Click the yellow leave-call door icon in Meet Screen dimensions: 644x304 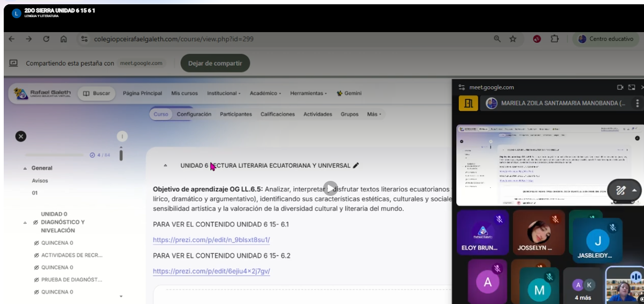469,103
